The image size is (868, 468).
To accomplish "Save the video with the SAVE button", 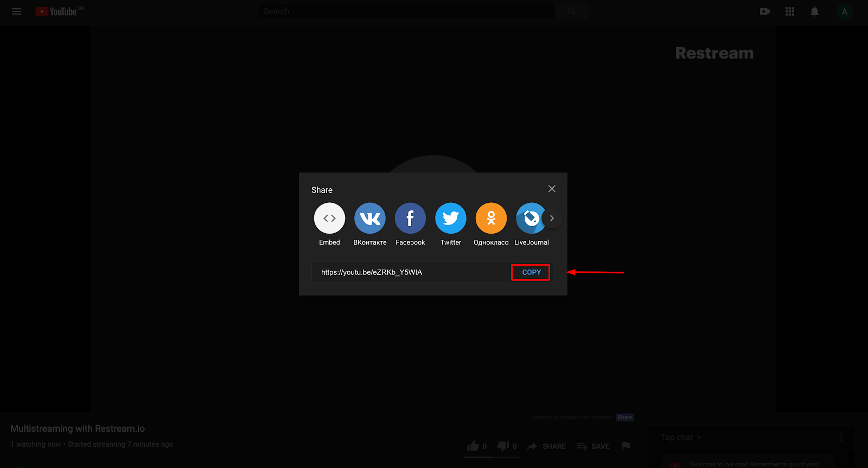I will [x=593, y=446].
